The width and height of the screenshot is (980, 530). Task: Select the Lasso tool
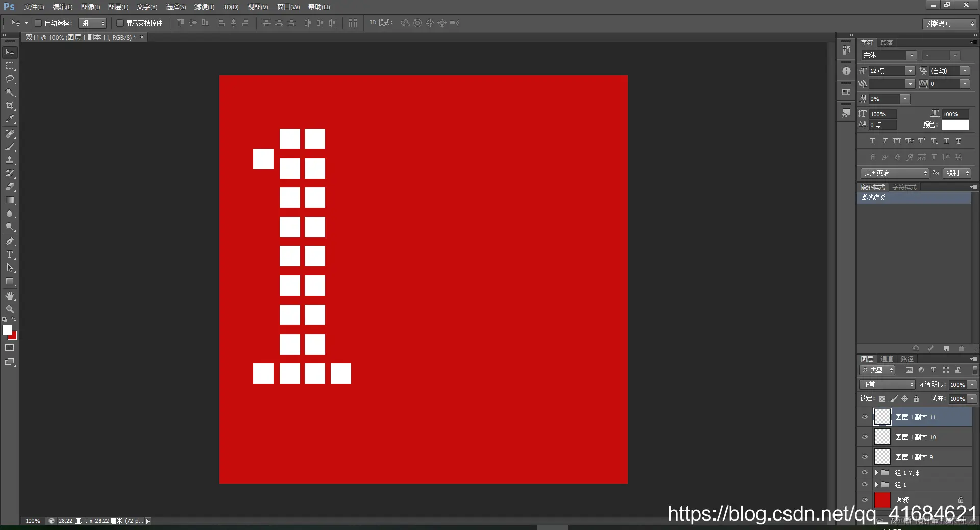tap(10, 79)
